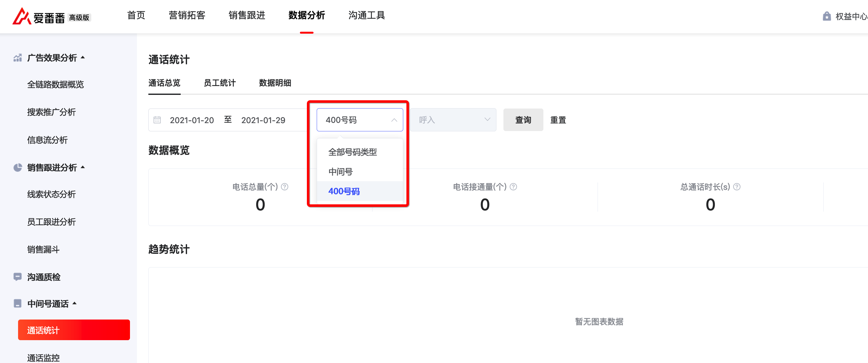
Task: Choose 400号码 option in dropdown list
Action: pyautogui.click(x=360, y=191)
